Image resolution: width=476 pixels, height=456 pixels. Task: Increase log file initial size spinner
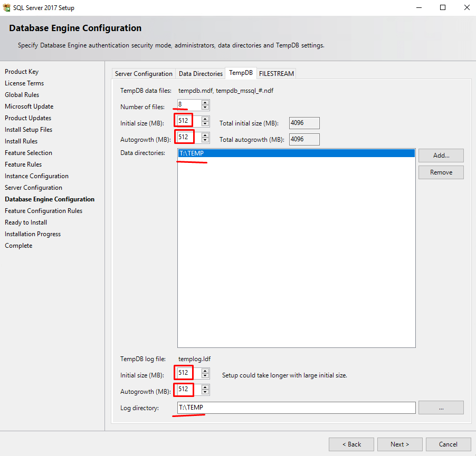(x=205, y=371)
